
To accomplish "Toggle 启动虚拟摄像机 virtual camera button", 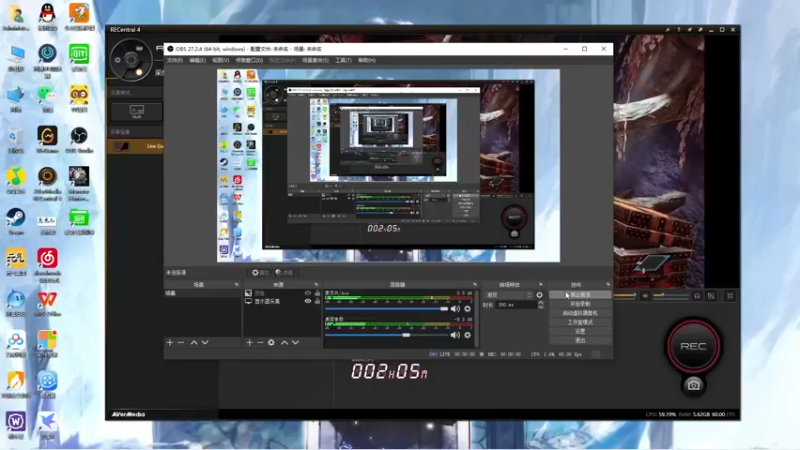I will 580,313.
